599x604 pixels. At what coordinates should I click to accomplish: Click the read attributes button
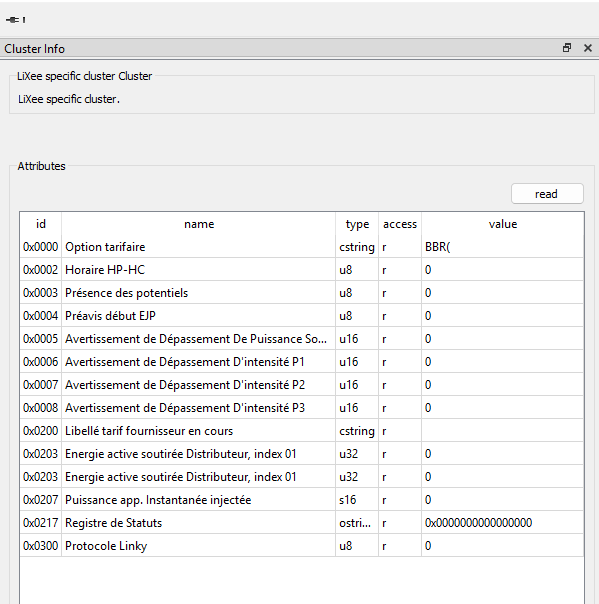tap(547, 194)
